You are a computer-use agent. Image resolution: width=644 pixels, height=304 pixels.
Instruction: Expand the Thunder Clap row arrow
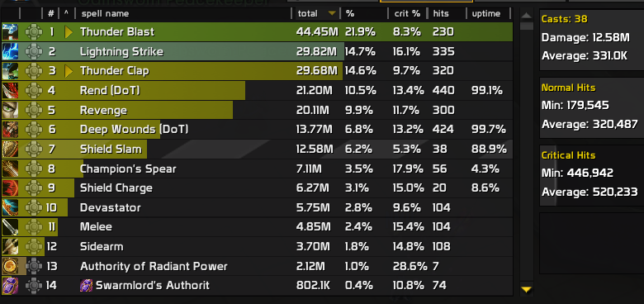pos(69,71)
